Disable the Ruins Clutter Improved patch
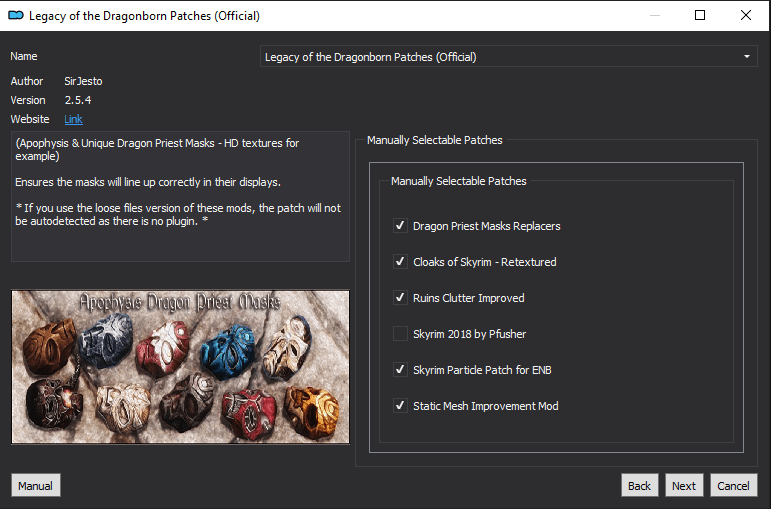The width and height of the screenshot is (771, 509). pos(400,298)
